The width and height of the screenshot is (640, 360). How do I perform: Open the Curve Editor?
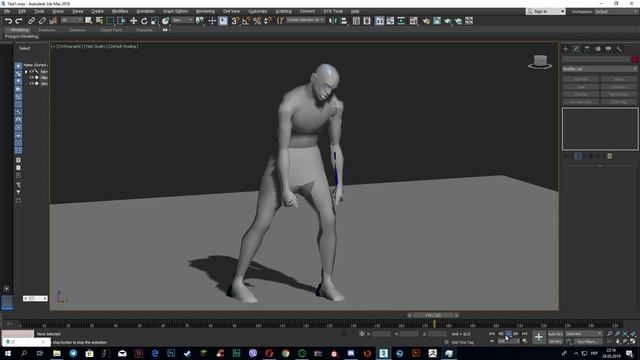point(391,20)
